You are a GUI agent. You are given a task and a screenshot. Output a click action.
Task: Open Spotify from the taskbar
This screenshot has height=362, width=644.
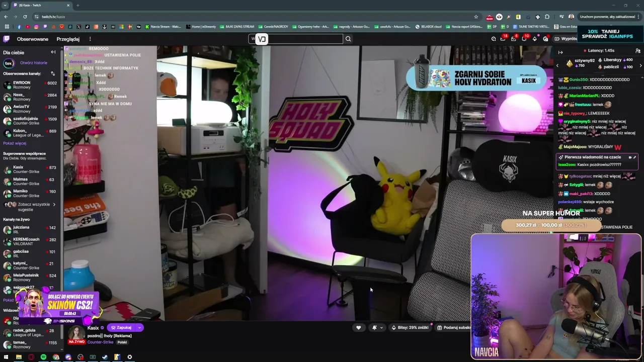tap(43, 357)
